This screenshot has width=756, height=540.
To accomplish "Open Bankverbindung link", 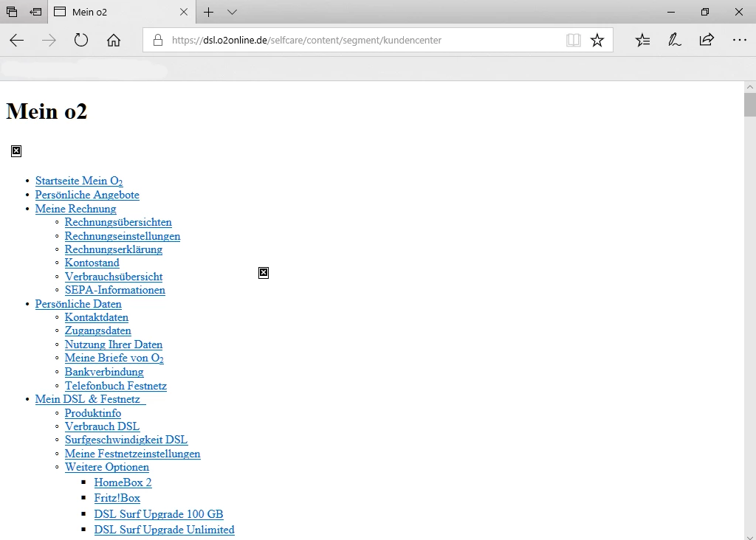I will [104, 372].
